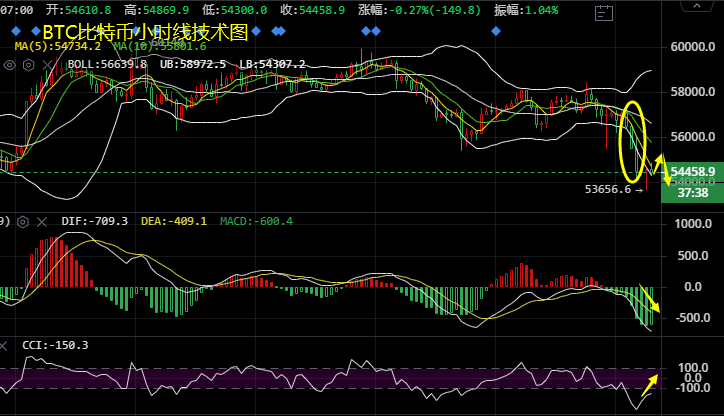Click the open price value 54610.8
Viewport: 724px width, 416px height.
pos(88,10)
